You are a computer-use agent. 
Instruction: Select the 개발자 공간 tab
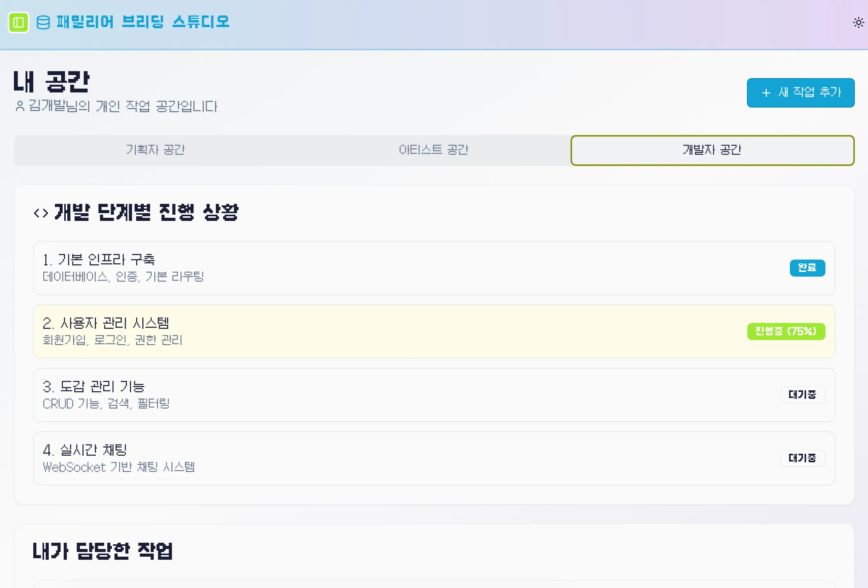712,150
